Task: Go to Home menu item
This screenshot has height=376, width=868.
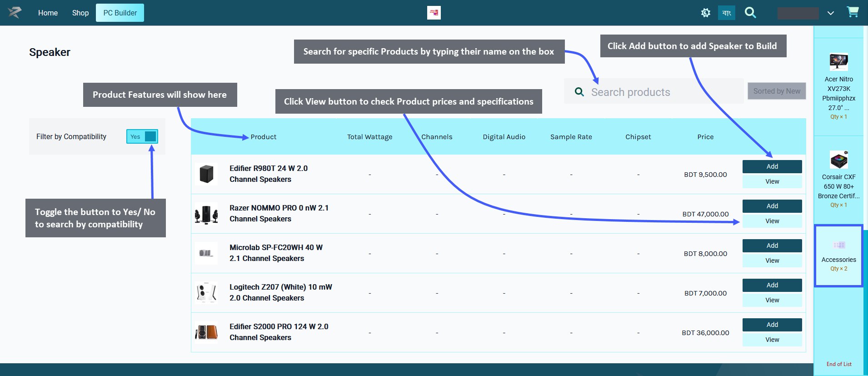Action: point(48,13)
